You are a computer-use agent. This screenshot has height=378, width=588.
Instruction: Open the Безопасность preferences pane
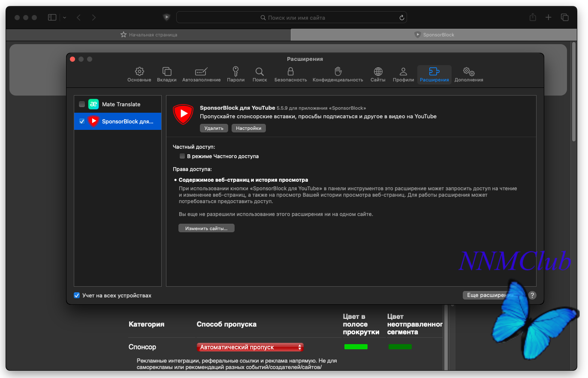(290, 75)
